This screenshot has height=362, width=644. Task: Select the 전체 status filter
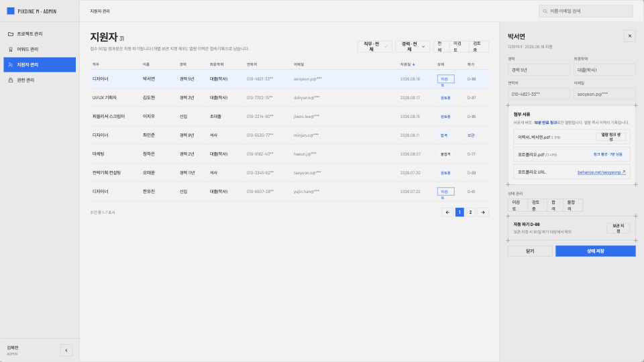coord(440,46)
